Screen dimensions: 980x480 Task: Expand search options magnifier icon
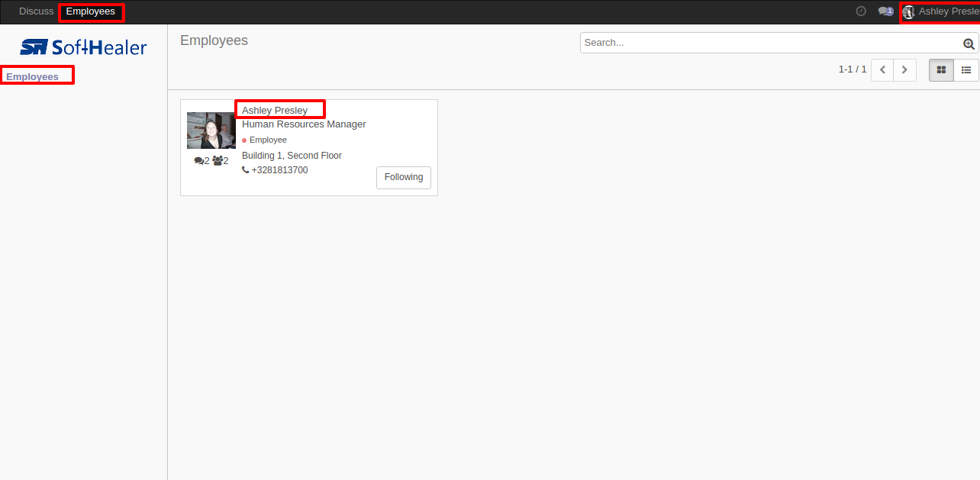969,43
